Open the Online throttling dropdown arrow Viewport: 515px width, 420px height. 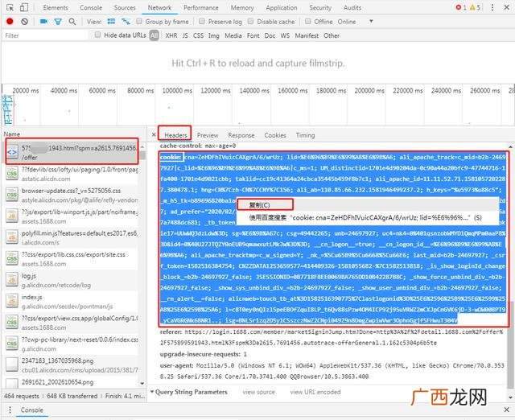[371, 22]
